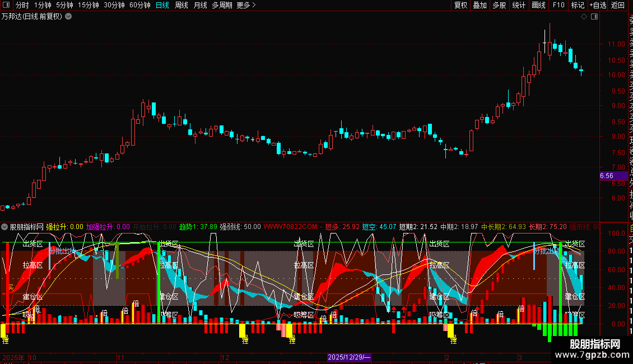Image resolution: width=633 pixels, height=364 pixels.
Task: Expand the 更多 period options chevron
Action: point(254,5)
